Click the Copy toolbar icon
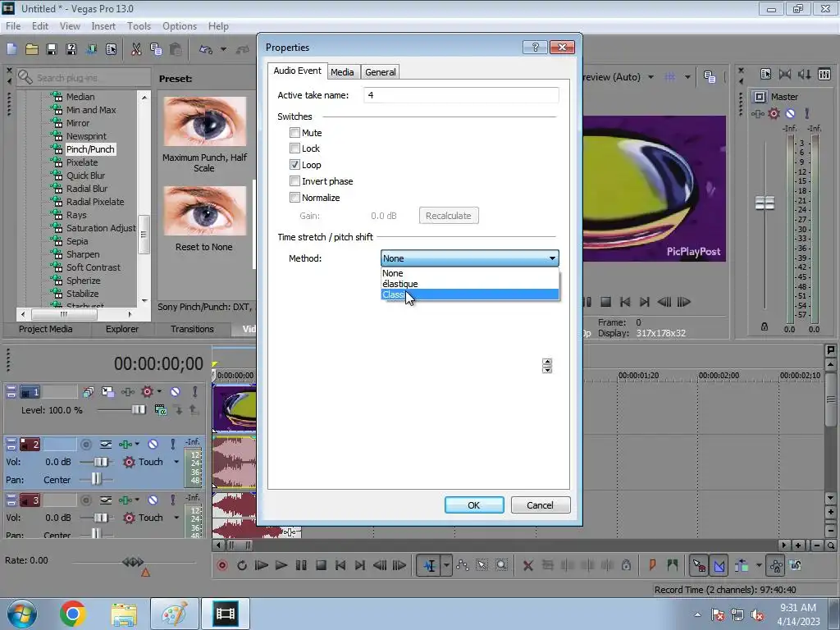The image size is (840, 630). click(156, 49)
